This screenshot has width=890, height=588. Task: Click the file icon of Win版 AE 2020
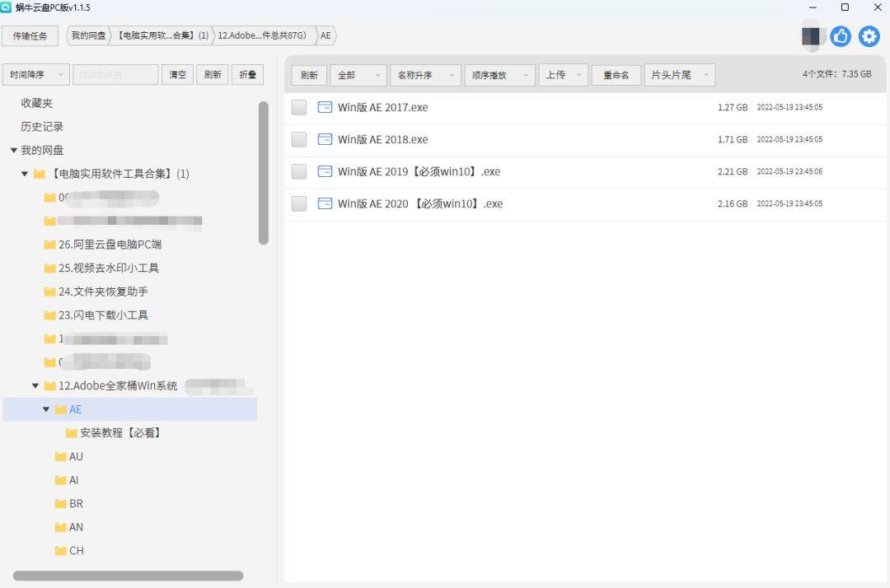325,203
